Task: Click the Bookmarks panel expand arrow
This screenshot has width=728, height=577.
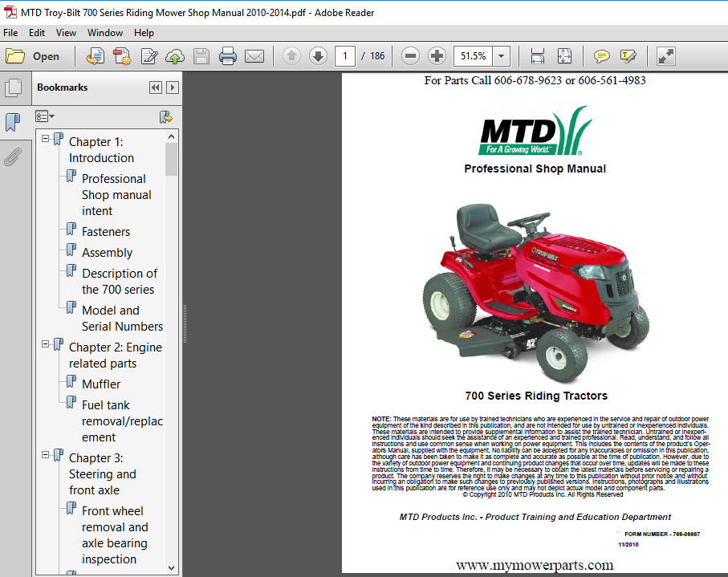Action: coord(173,87)
